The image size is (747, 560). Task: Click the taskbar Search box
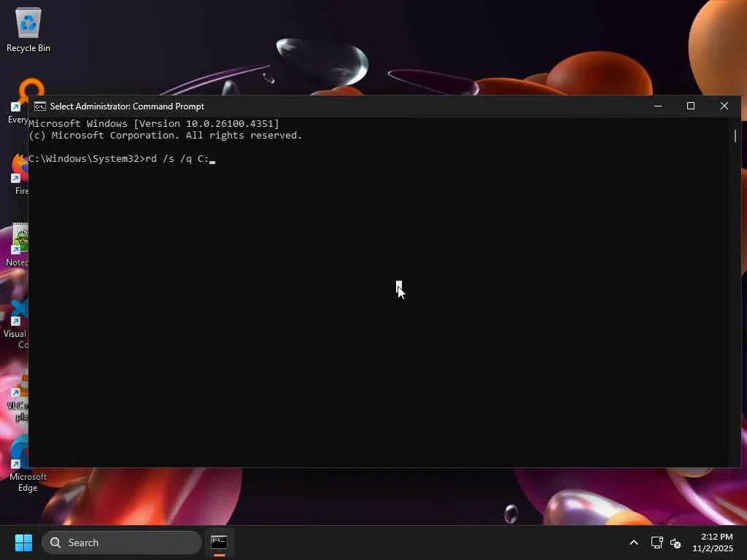[x=122, y=542]
